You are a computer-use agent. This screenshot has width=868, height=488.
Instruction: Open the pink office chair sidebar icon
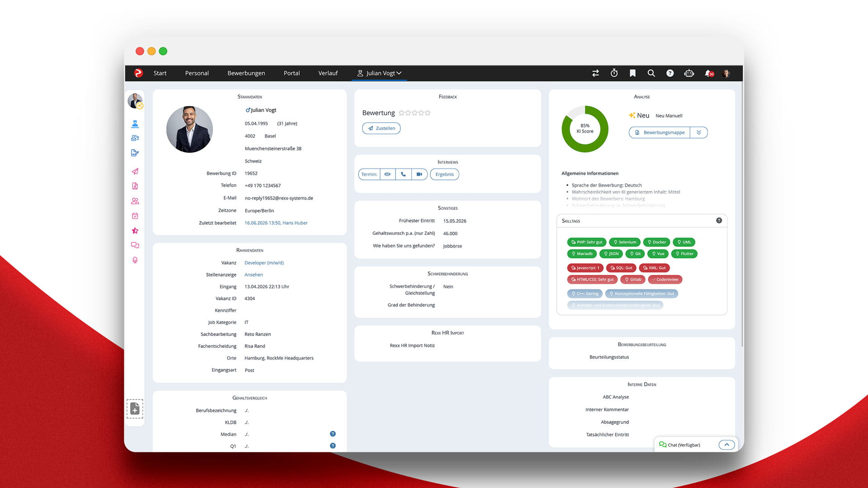coord(135,260)
